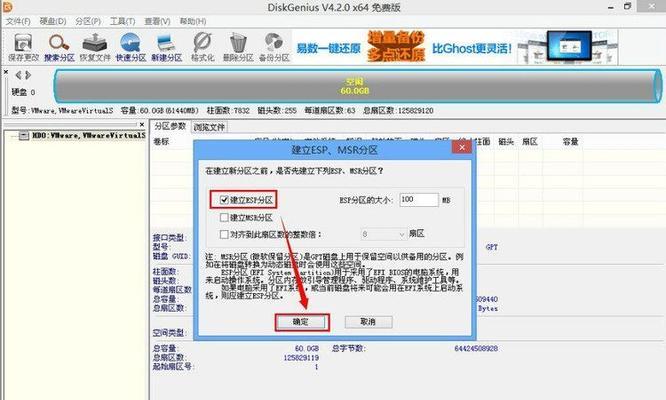Restore down the DiskGenius window

point(628,6)
